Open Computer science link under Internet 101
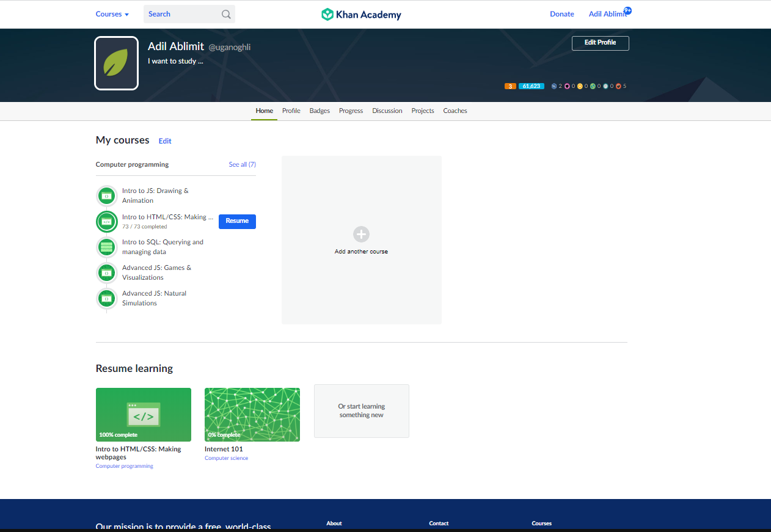 point(227,458)
